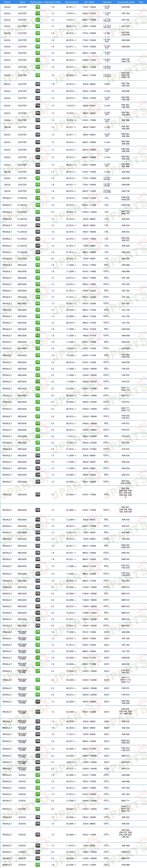
Task: Select diesel ON icon for Scenic K9K 832
Action: (x=38, y=817)
